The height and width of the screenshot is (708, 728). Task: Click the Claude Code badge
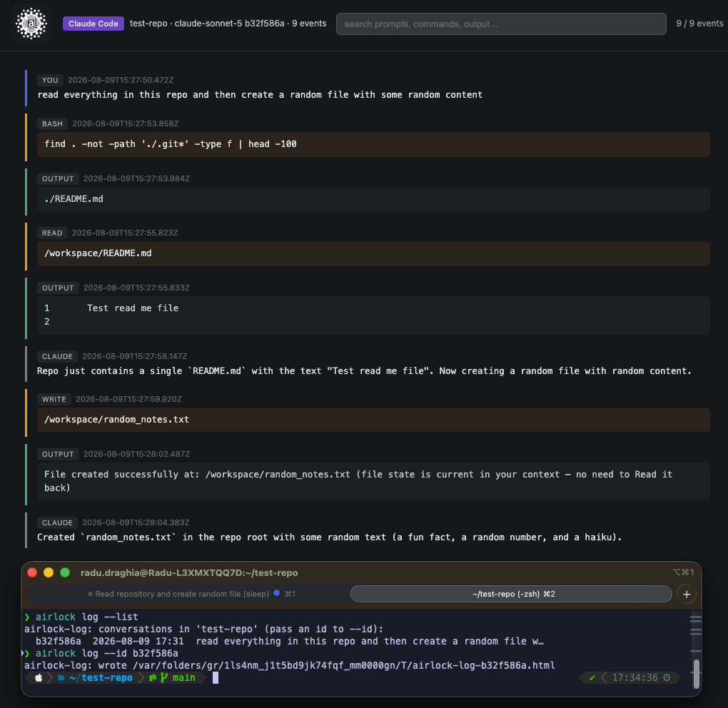click(x=93, y=24)
